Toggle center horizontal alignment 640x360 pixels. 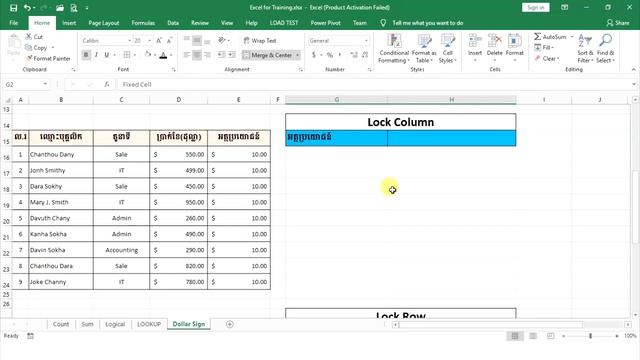tap(197, 55)
